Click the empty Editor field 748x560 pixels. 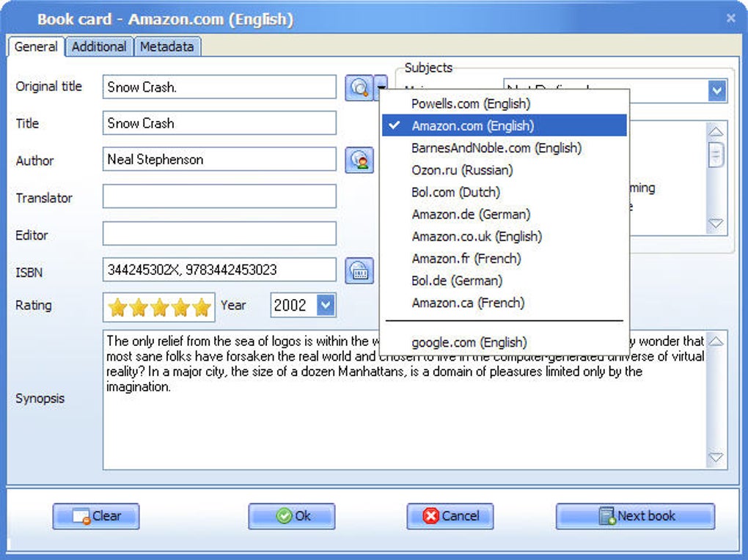coord(219,233)
